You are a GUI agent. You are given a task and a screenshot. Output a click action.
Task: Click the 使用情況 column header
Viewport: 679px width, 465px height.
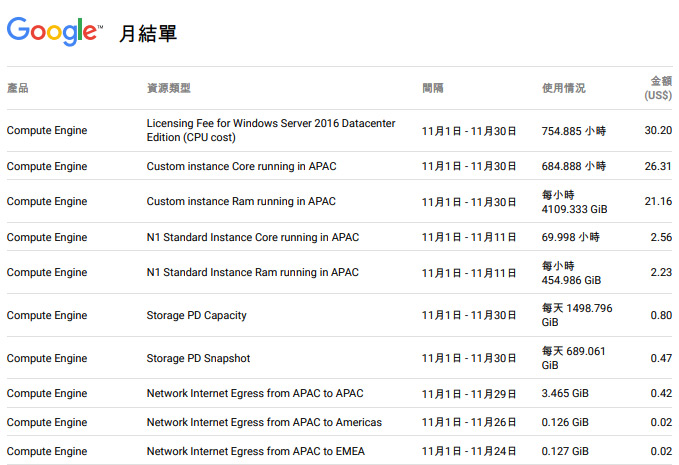click(x=563, y=88)
